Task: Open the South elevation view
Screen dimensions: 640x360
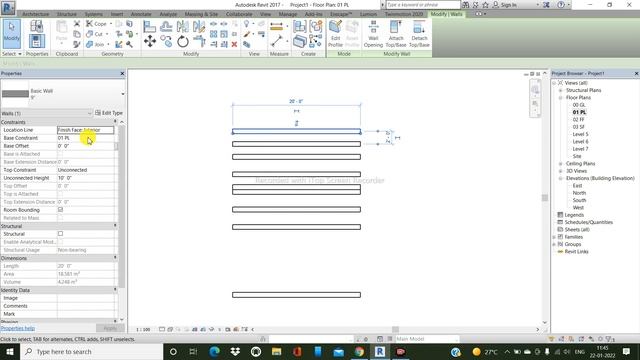Action: click(579, 200)
